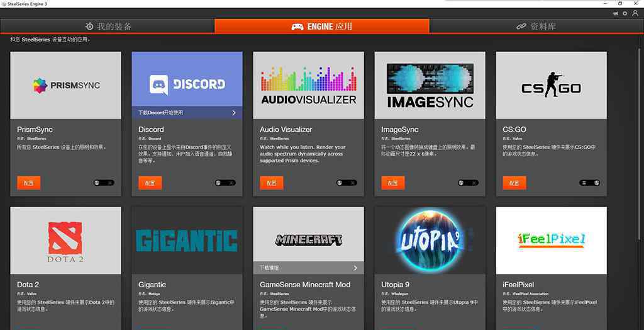Click the Gigantic logo image
The height and width of the screenshot is (330, 644).
(187, 241)
